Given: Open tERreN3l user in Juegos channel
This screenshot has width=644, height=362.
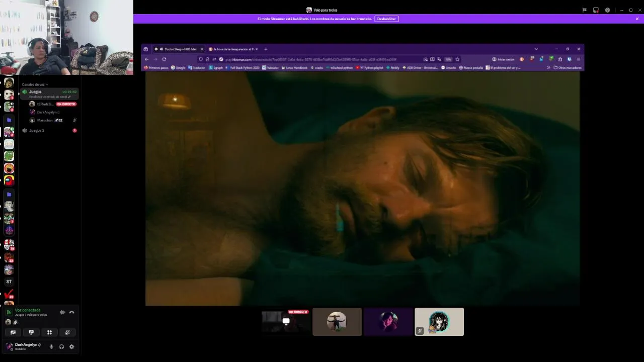Looking at the screenshot, I should pyautogui.click(x=45, y=104).
